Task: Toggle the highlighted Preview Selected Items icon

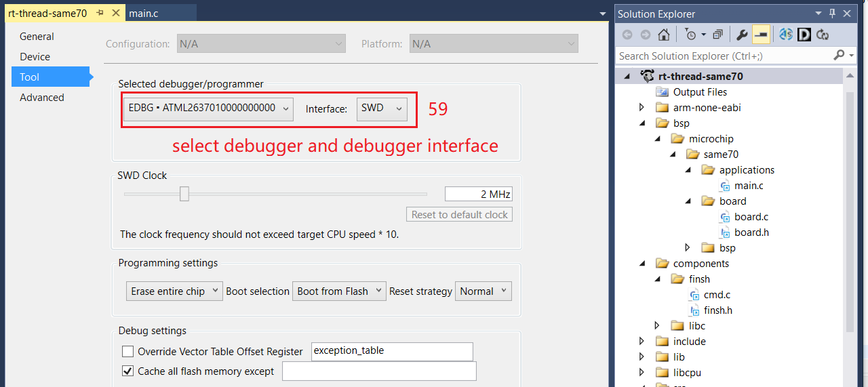Action: point(761,35)
